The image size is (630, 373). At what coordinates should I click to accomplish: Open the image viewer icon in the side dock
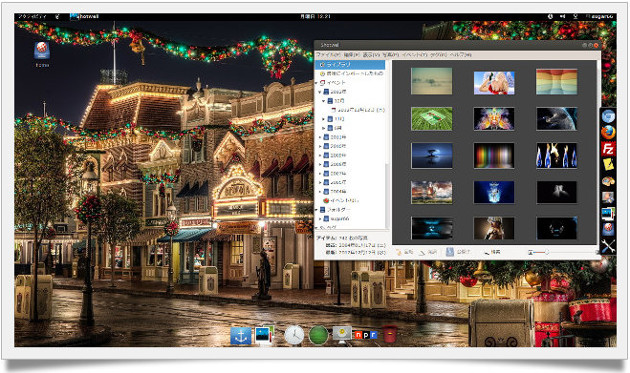(x=608, y=197)
